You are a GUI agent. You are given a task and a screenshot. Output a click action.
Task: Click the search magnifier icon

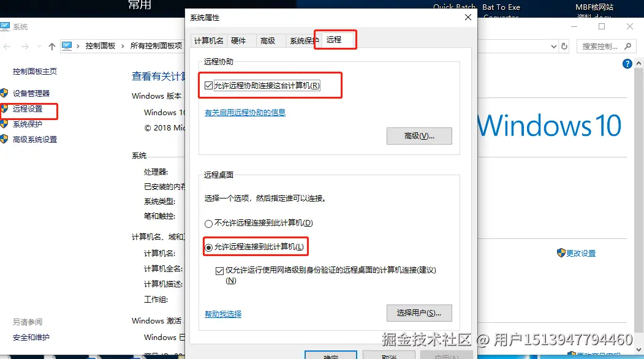(x=627, y=47)
